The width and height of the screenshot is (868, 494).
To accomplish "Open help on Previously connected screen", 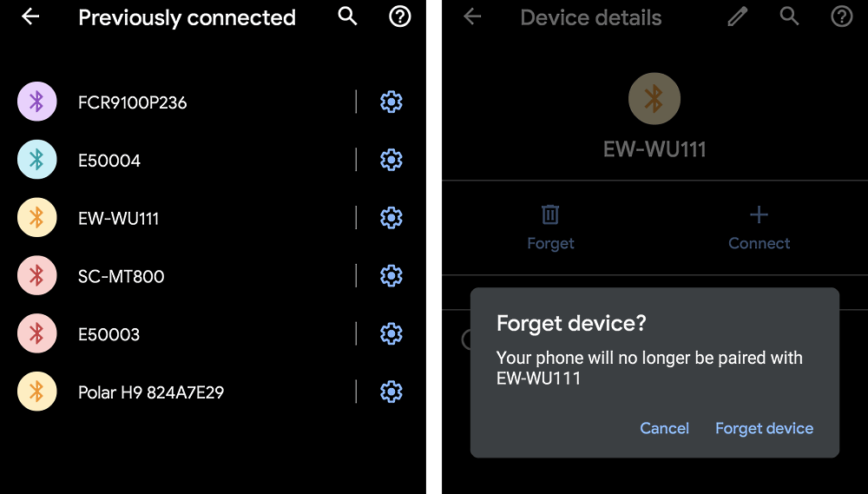I will pos(399,16).
